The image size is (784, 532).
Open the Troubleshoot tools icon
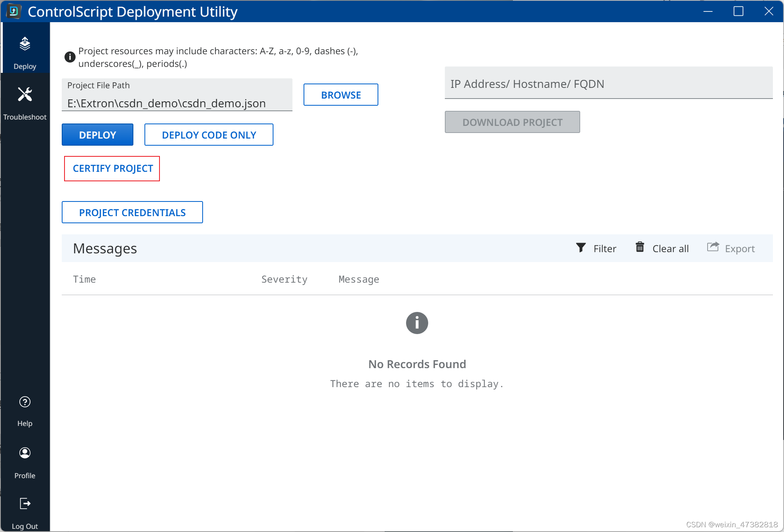[x=25, y=95]
